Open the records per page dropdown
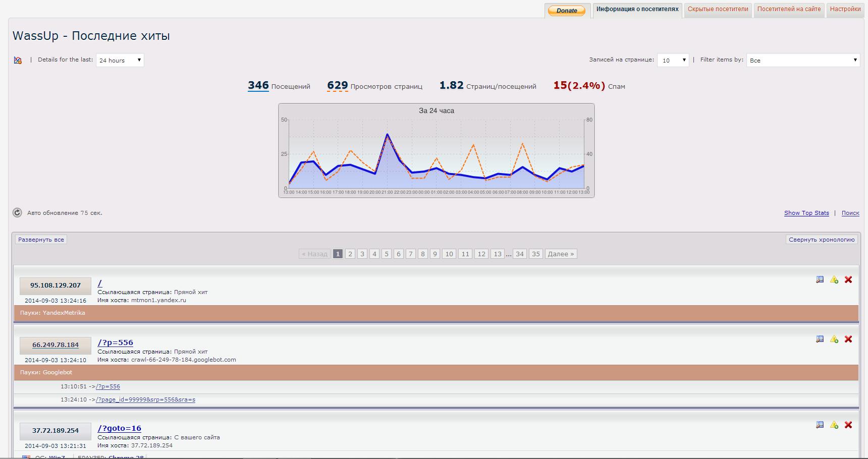 coord(673,60)
